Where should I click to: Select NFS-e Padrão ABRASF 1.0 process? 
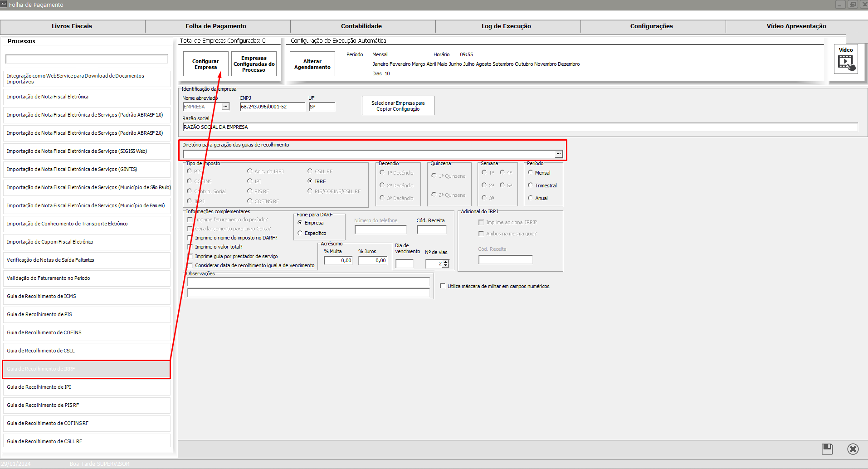(87, 115)
